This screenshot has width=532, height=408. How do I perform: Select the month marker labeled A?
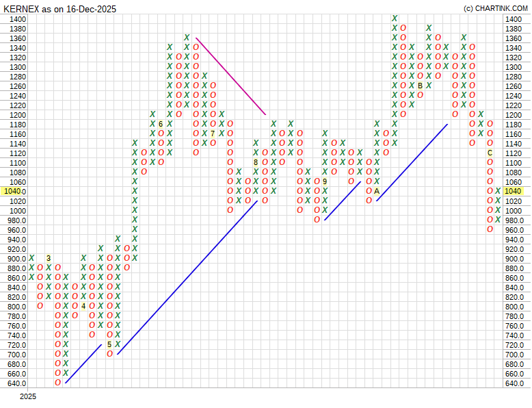click(x=377, y=191)
